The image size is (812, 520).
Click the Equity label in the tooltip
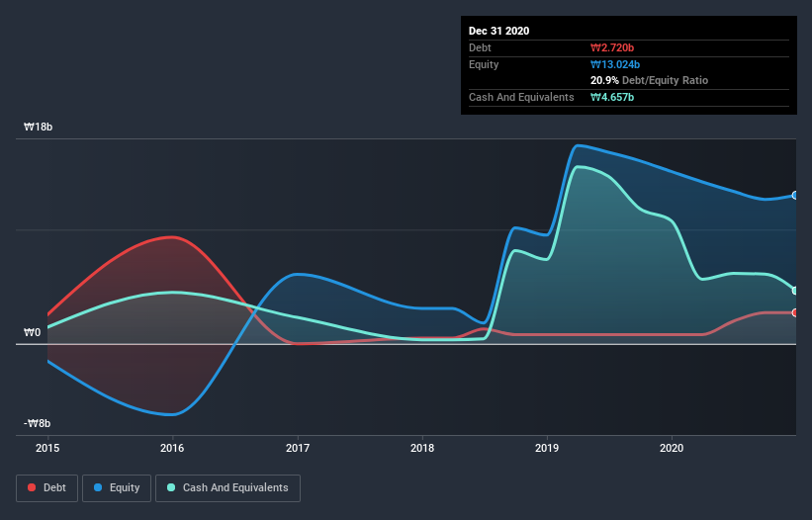click(x=484, y=64)
